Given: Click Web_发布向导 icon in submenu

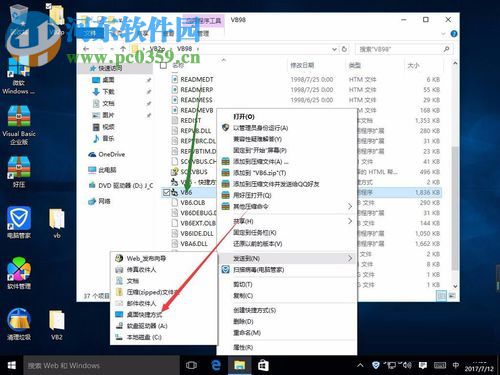Looking at the screenshot, I should [119, 258].
